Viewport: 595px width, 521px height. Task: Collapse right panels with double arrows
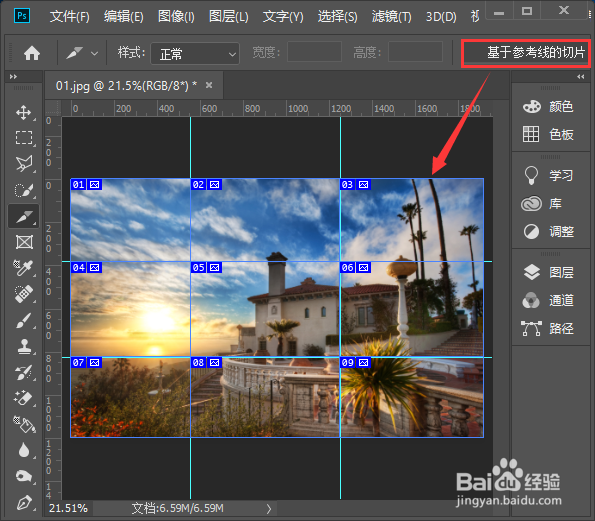581,77
